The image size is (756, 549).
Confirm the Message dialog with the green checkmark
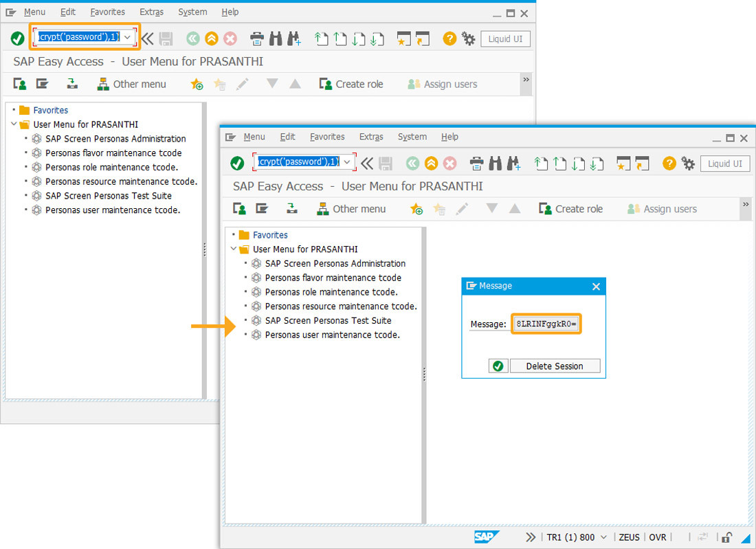[498, 366]
